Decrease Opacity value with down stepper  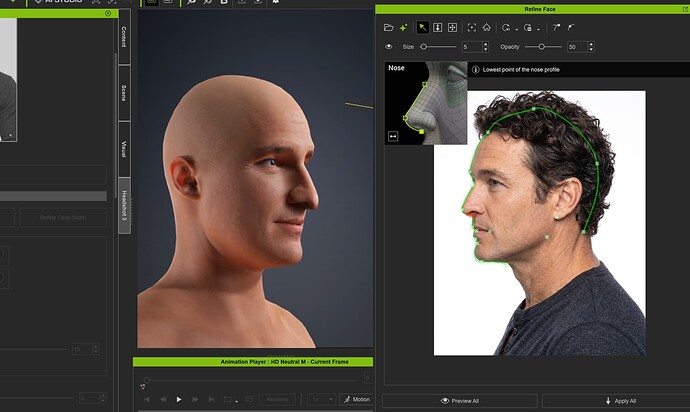click(591, 49)
